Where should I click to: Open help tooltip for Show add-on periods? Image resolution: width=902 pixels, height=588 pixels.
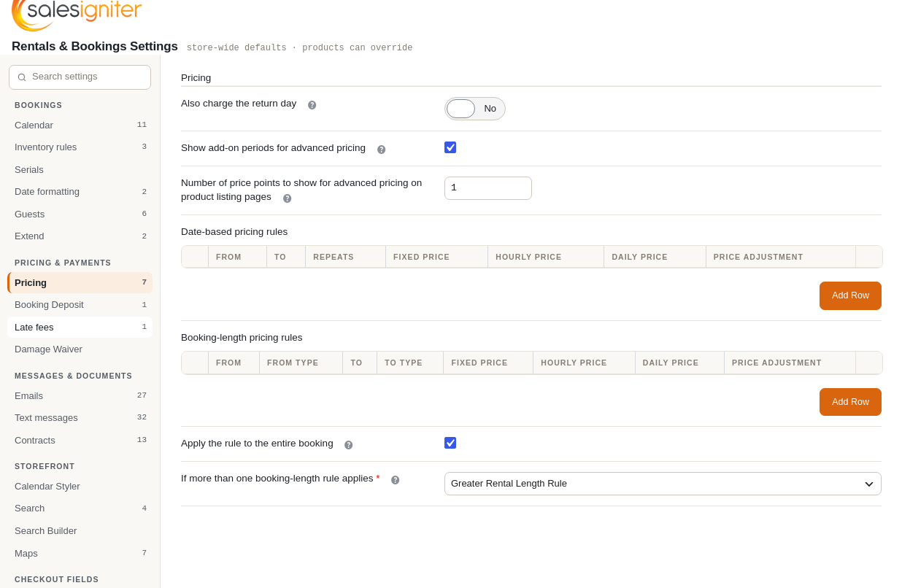coord(381,150)
